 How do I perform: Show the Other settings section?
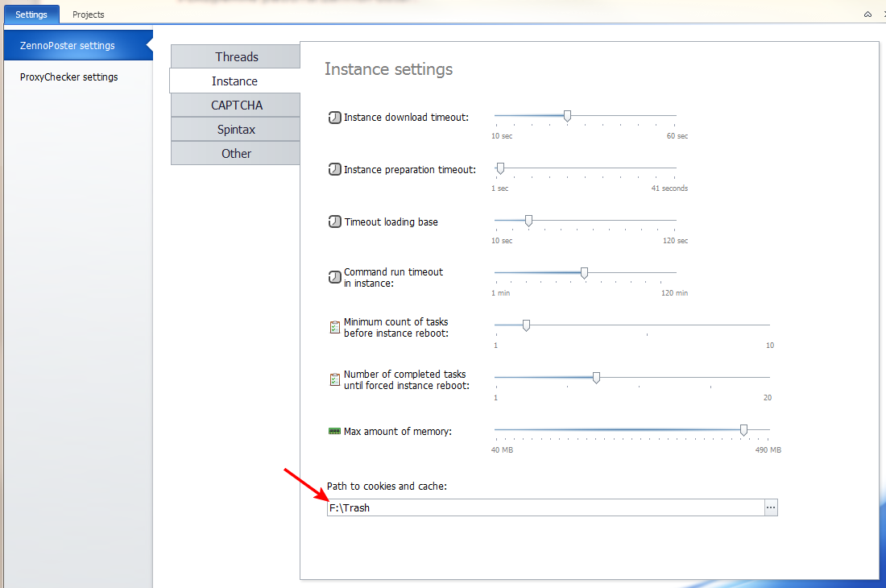pos(236,154)
